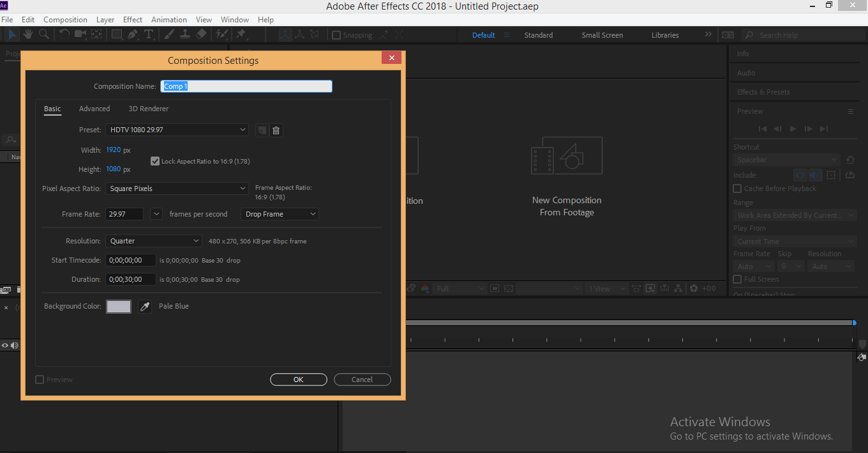The image size is (868, 453).
Task: Pick background color with the eyedropper
Action: (x=145, y=307)
